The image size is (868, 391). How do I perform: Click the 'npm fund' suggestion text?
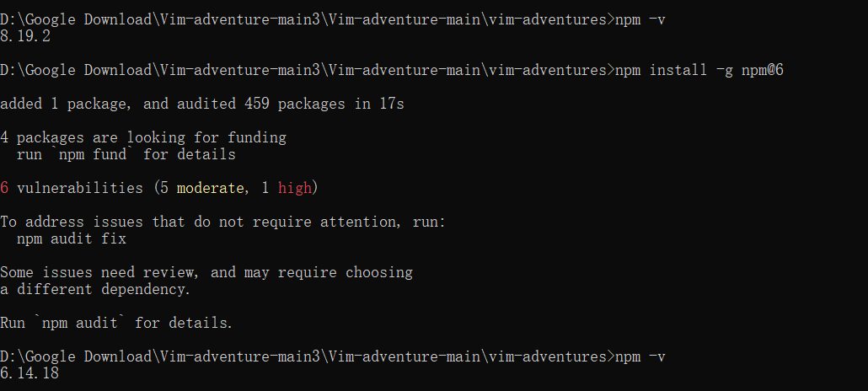click(93, 154)
